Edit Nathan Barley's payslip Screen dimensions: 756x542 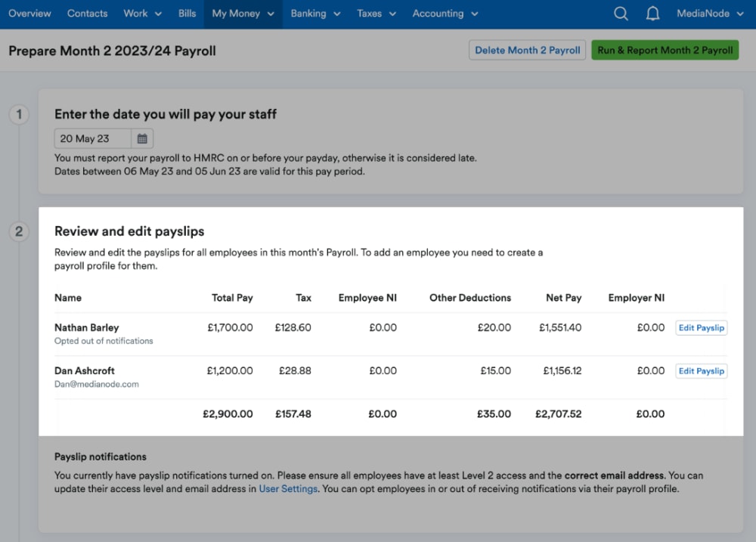tap(701, 327)
